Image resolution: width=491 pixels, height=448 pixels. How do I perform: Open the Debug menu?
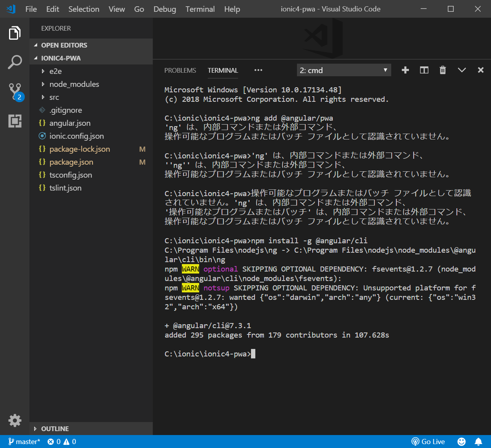pyautogui.click(x=165, y=9)
